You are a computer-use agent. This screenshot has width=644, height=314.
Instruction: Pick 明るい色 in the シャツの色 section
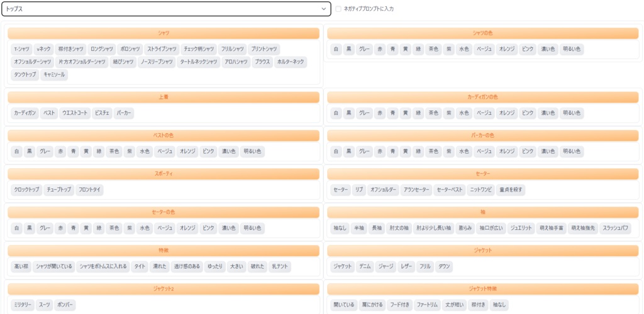572,49
